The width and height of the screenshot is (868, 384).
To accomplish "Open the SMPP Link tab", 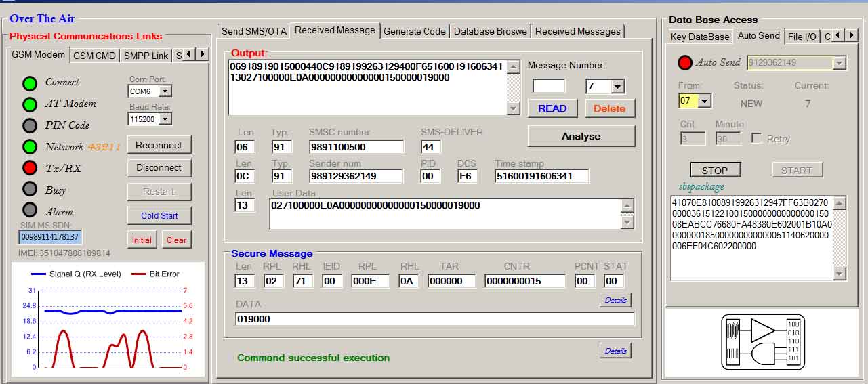I will (x=146, y=56).
